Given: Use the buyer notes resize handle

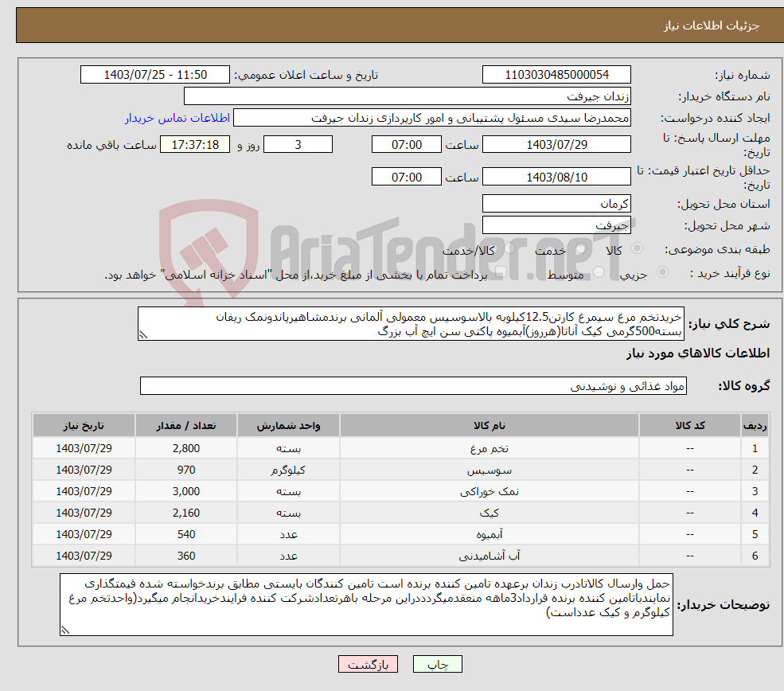Looking at the screenshot, I should coord(65,630).
